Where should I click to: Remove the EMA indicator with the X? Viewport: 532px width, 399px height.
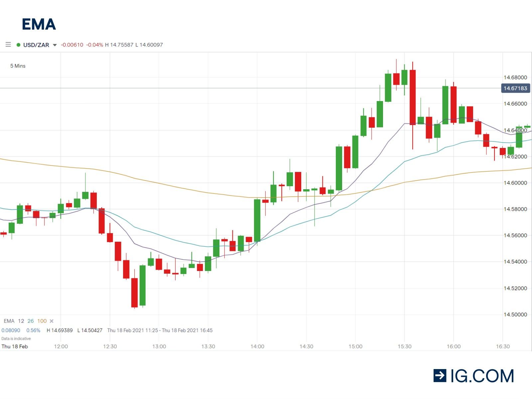(52, 321)
